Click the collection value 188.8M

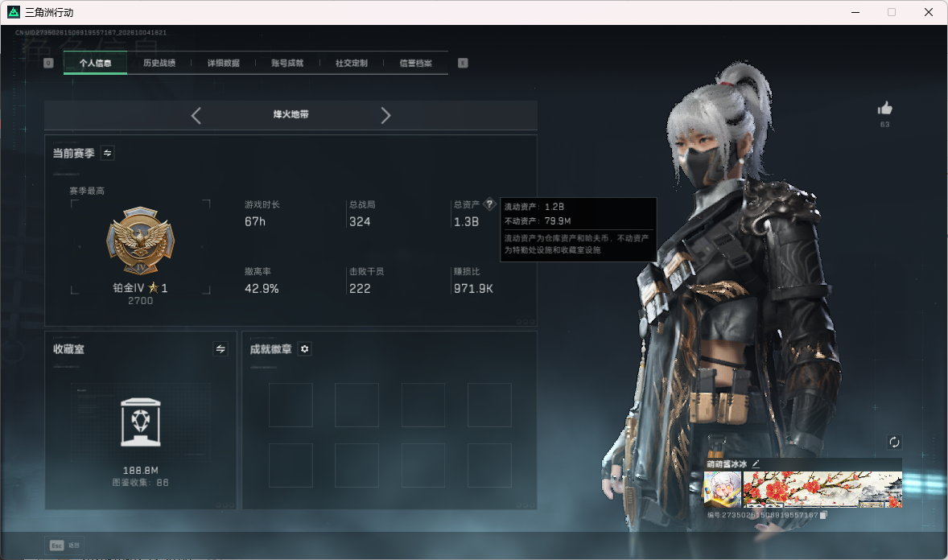141,471
